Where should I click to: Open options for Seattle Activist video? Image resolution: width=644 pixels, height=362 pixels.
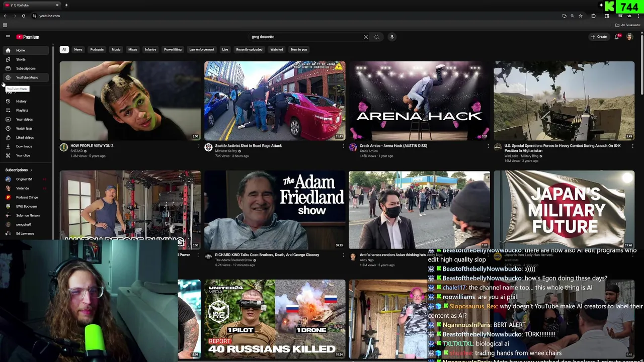tap(344, 146)
